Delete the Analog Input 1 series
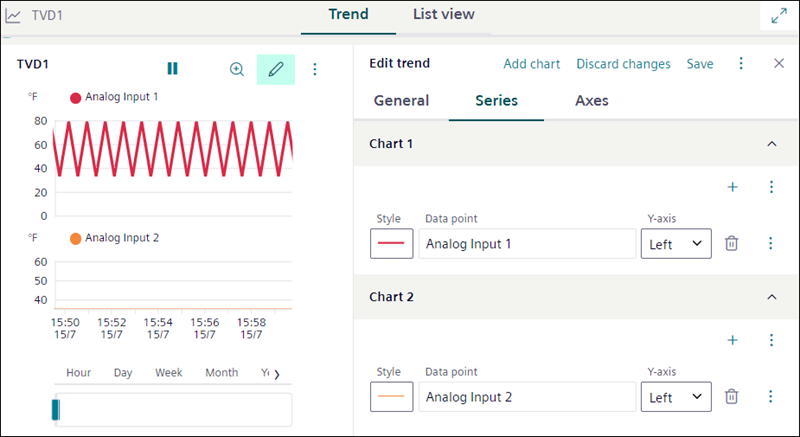 click(x=732, y=243)
